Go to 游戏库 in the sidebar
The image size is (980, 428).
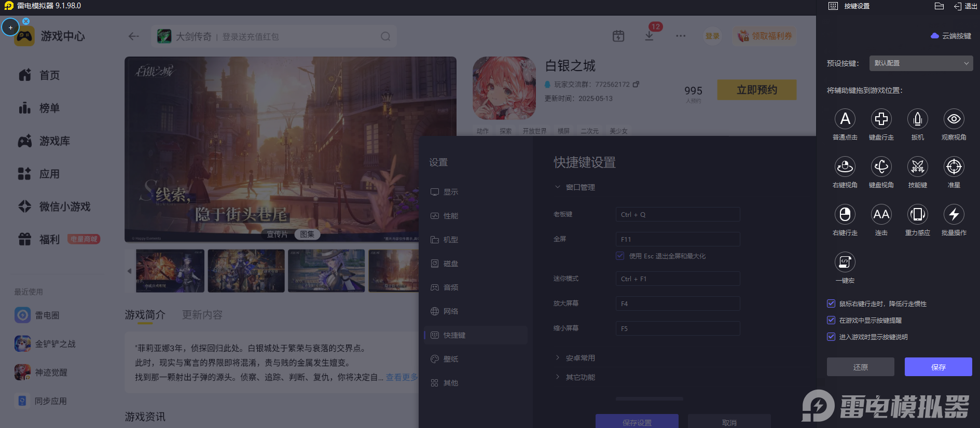[45, 141]
